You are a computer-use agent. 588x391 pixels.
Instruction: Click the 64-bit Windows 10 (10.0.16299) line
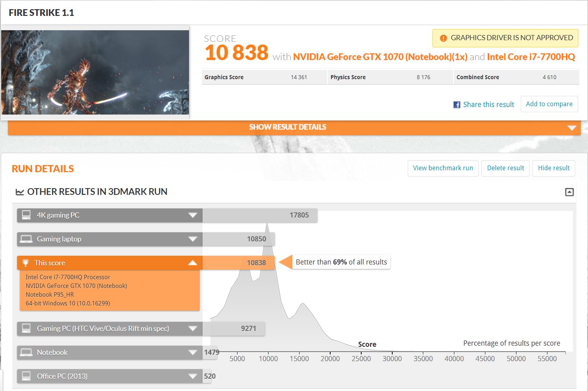click(68, 303)
